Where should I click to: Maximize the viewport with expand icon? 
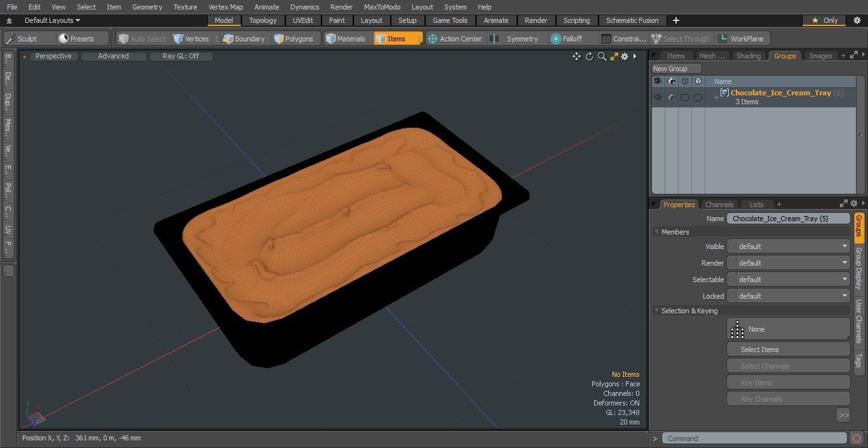[x=614, y=57]
